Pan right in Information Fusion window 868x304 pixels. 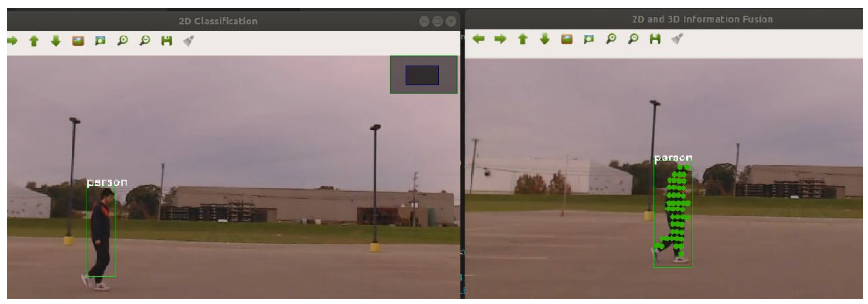[x=500, y=39]
